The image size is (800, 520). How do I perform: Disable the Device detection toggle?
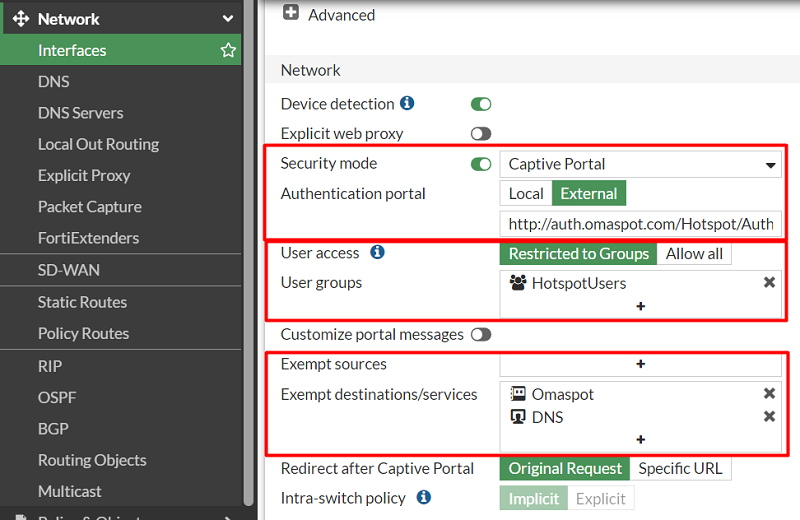coord(481,104)
